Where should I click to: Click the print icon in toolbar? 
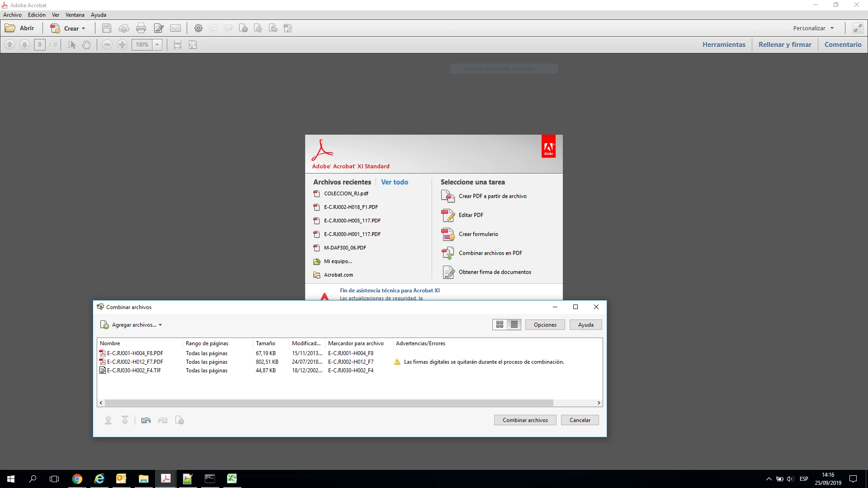[141, 28]
